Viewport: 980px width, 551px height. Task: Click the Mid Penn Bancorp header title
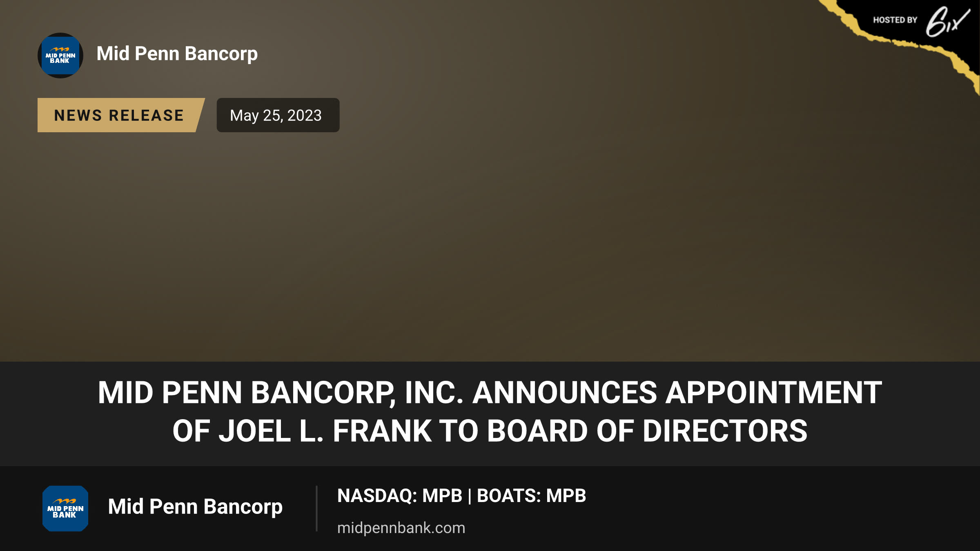(x=177, y=54)
